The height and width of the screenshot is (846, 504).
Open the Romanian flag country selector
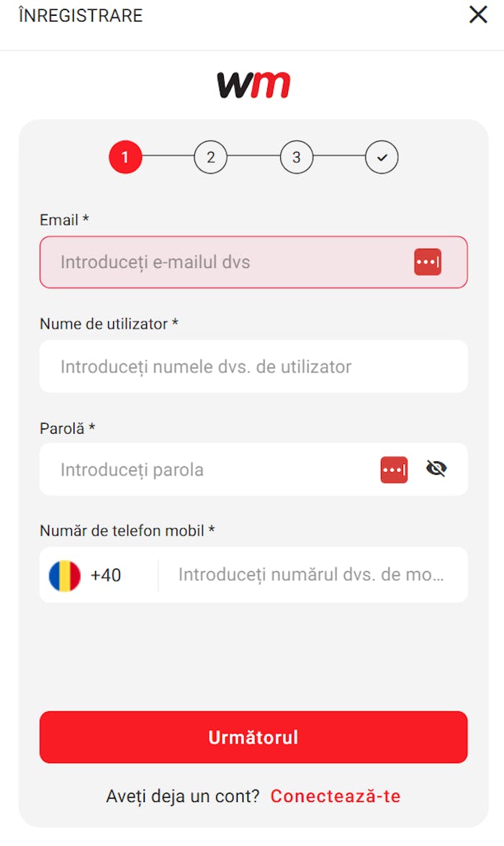pyautogui.click(x=65, y=576)
